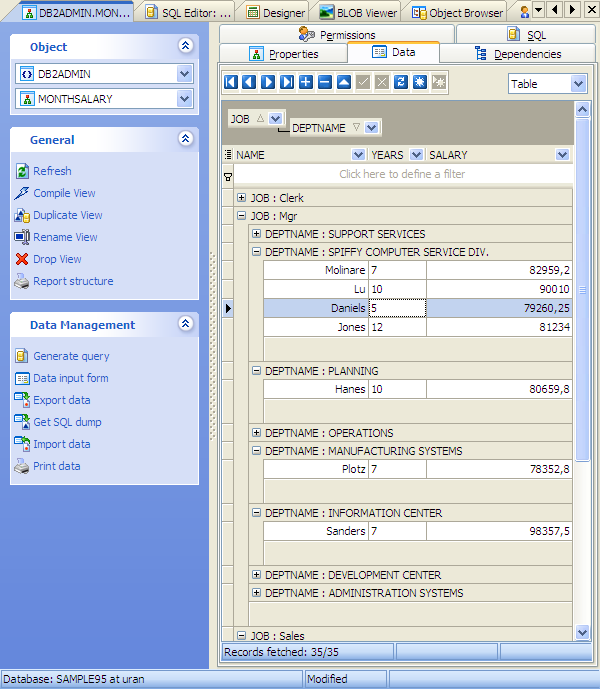Click 'Click here to define a filter' row

(402, 174)
